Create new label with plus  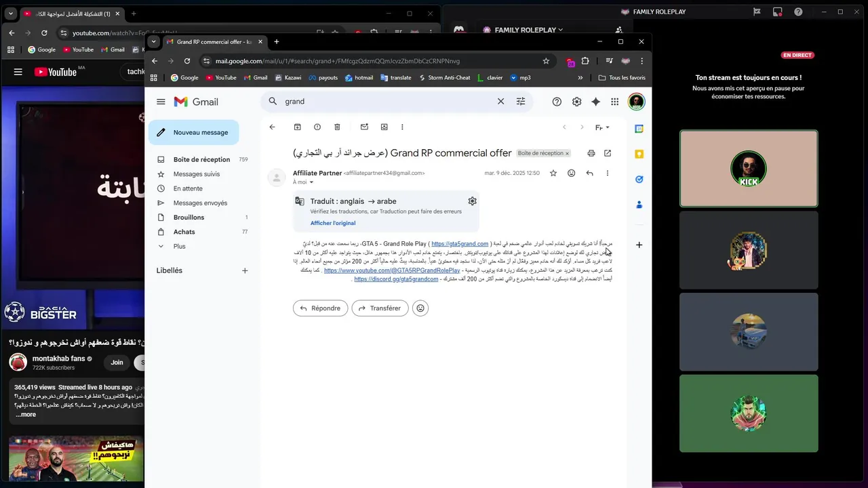coord(245,270)
